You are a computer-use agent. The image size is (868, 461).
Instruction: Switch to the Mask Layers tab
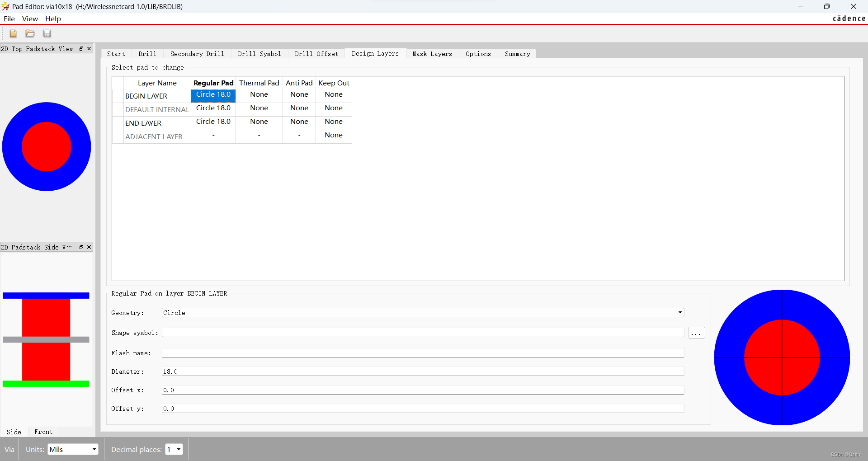coord(432,54)
